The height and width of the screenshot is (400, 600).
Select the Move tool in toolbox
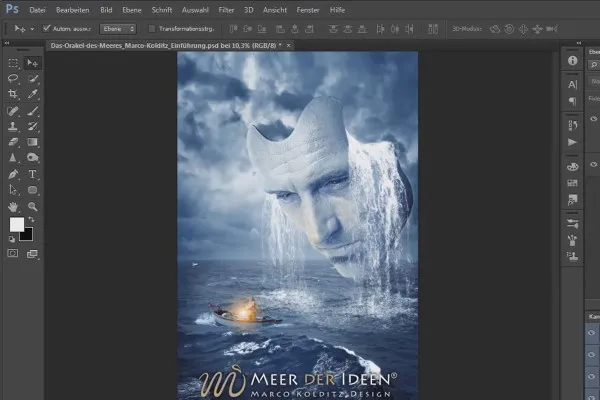tap(33, 63)
